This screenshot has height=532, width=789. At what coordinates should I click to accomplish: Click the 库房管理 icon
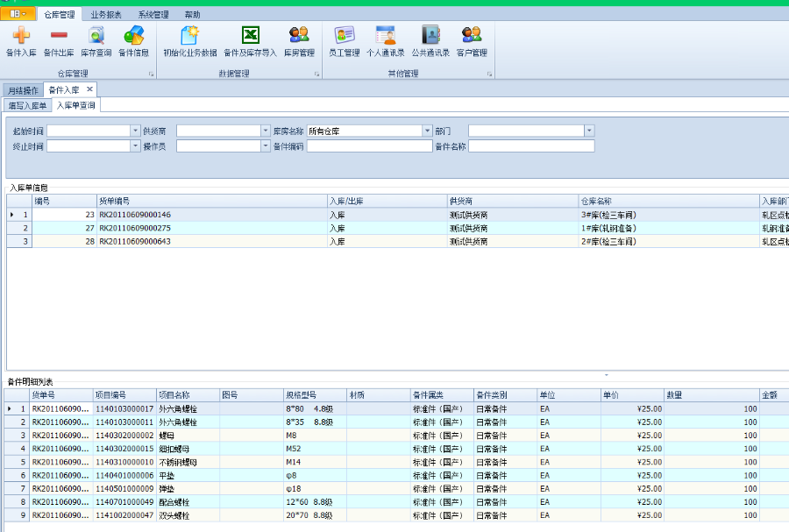(298, 41)
